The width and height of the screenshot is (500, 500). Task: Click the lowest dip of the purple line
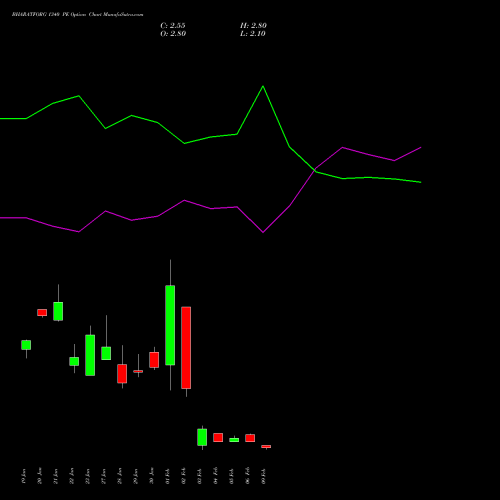click(x=263, y=232)
